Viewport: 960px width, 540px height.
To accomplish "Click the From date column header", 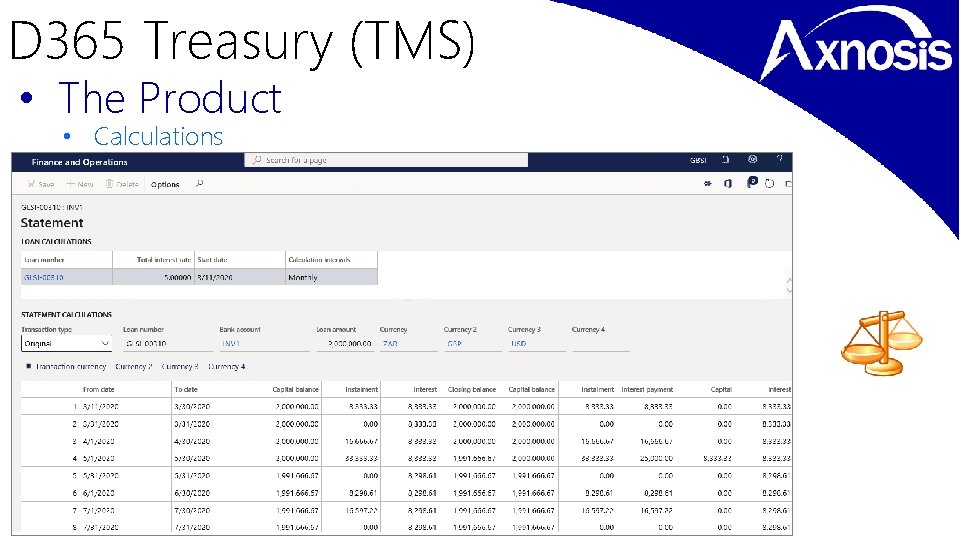I will click(x=99, y=389).
